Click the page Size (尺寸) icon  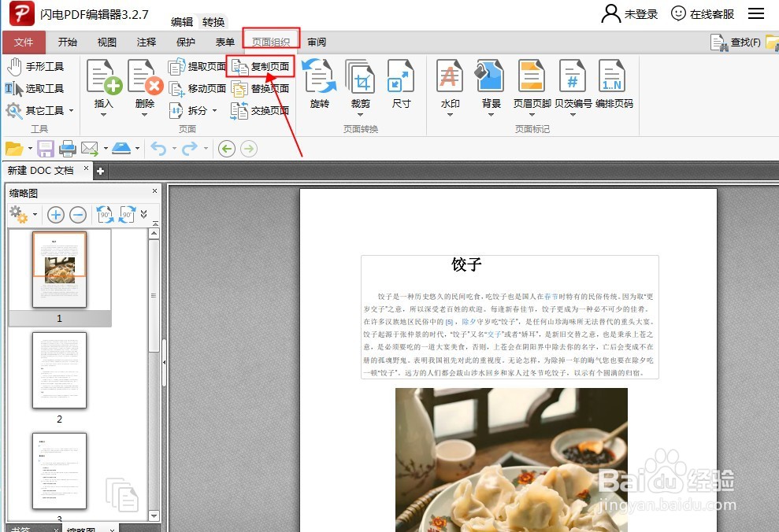pos(400,76)
